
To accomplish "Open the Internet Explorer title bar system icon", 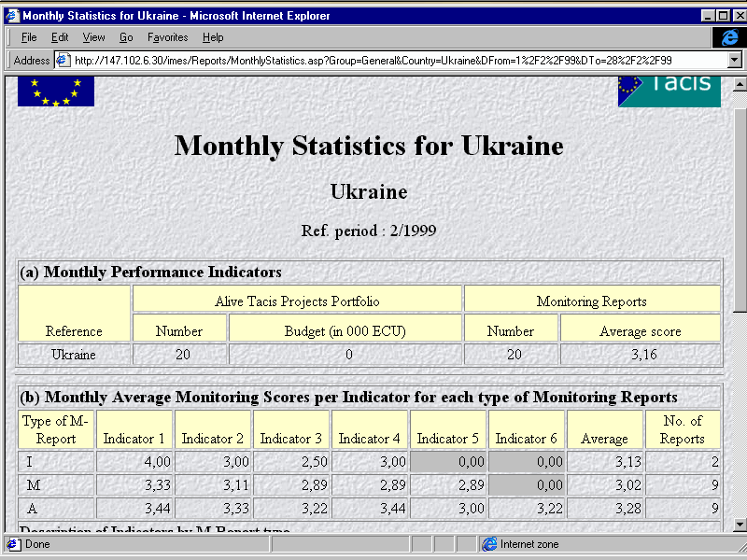I will 12,16.
